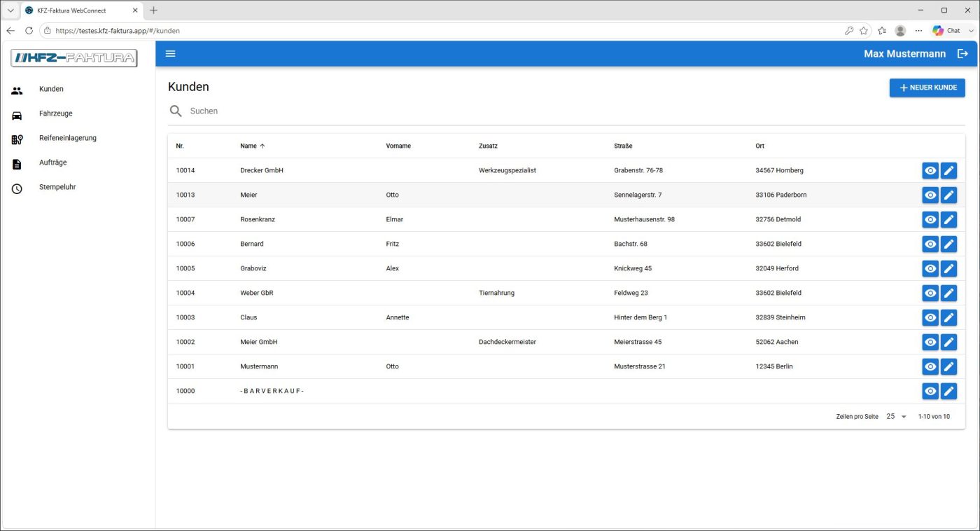Click the logout icon next to Max Mustermann

[962, 54]
